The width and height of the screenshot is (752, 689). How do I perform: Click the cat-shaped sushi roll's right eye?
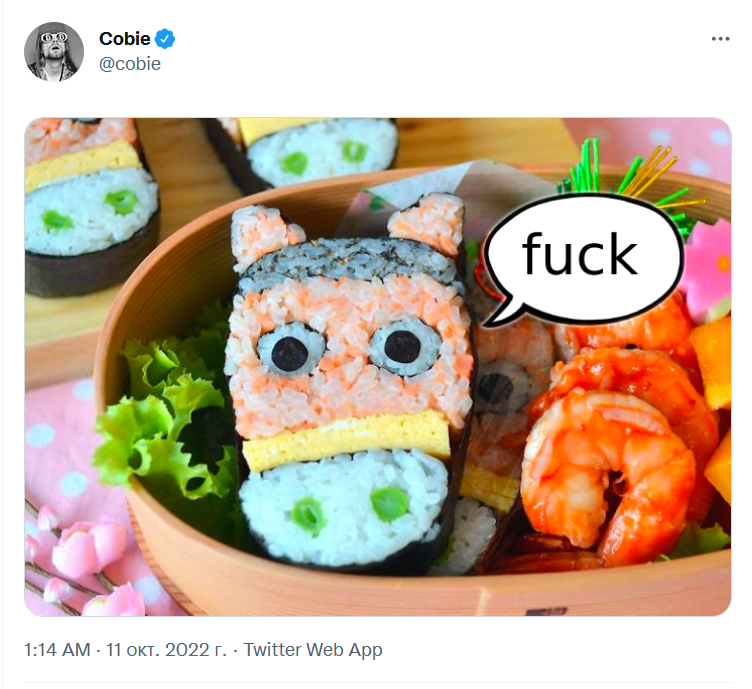click(x=403, y=346)
